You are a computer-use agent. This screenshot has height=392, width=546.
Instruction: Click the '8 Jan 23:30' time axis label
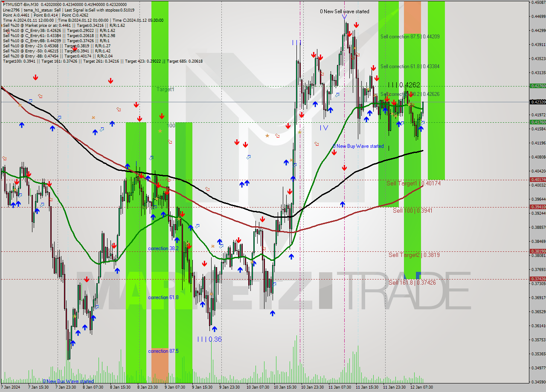pyautogui.click(x=148, y=387)
